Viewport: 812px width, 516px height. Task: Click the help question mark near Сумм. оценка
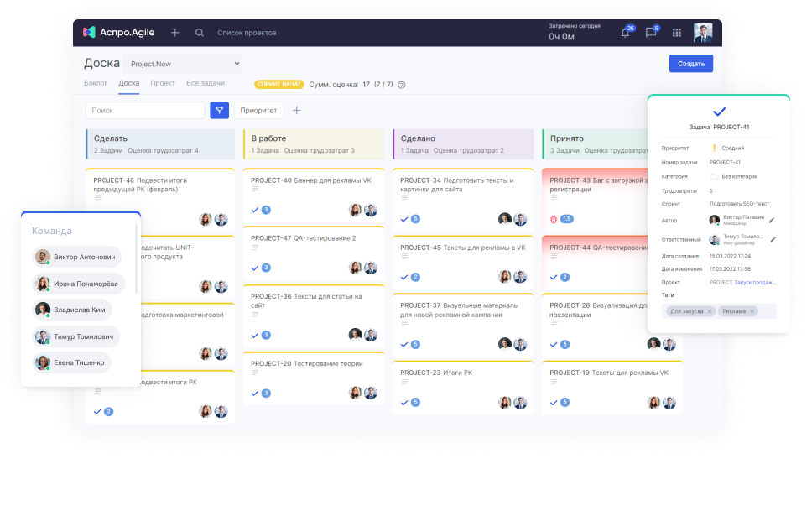tap(401, 84)
